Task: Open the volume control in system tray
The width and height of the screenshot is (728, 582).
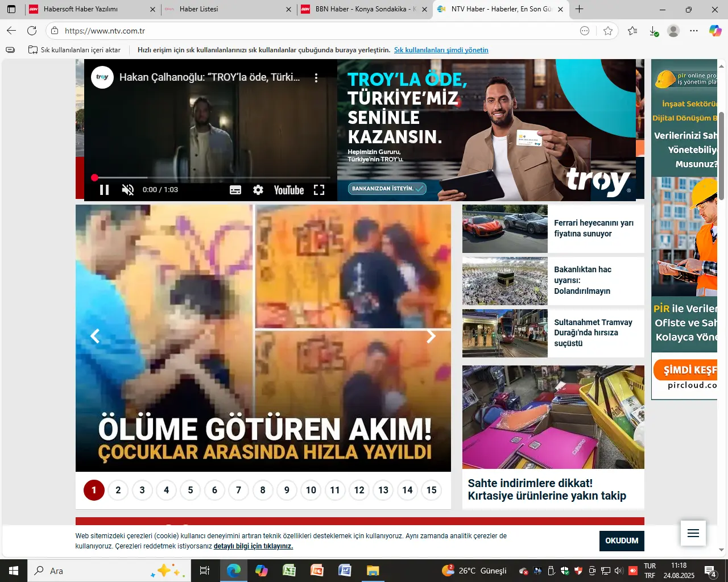Action: [619, 571]
